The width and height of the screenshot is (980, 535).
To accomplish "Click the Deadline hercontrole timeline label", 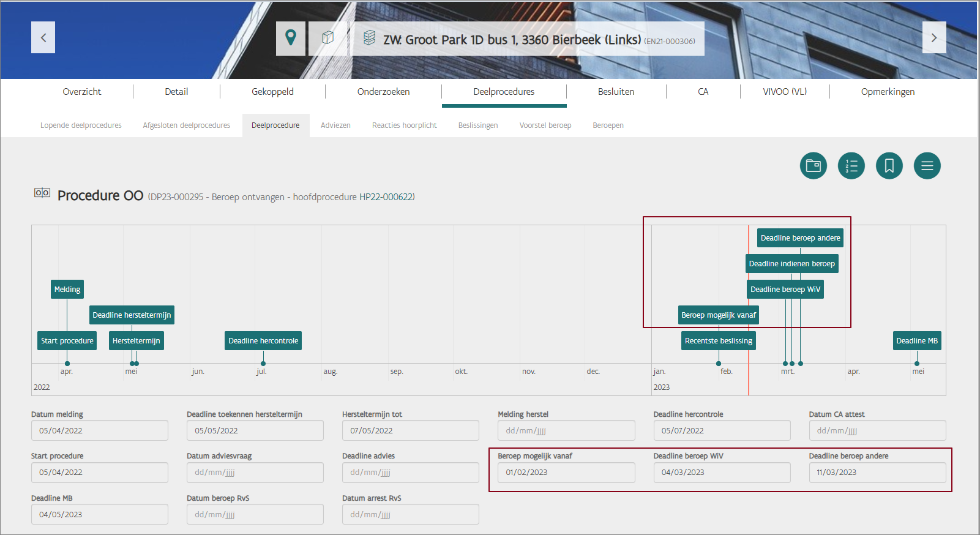I will click(x=263, y=341).
